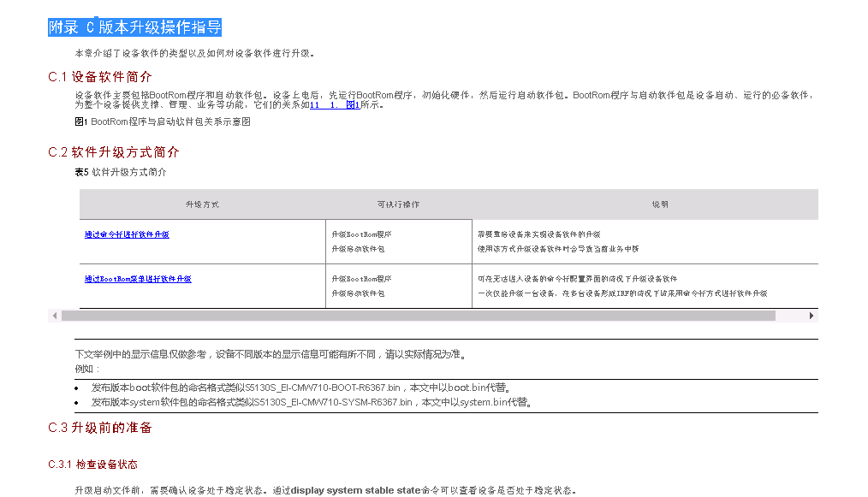The width and height of the screenshot is (868, 497).
Task: Open the link 通过命令行进行软件升级
Action: (x=127, y=234)
